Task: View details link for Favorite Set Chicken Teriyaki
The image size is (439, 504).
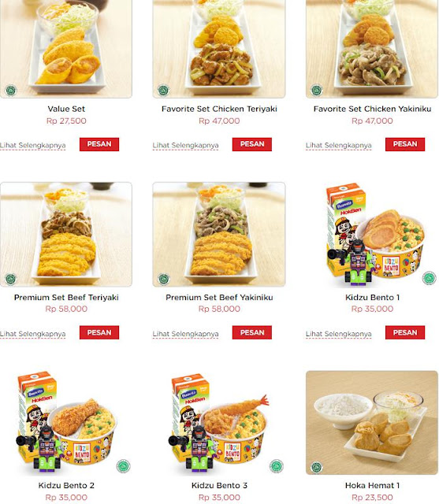Action: click(x=185, y=145)
